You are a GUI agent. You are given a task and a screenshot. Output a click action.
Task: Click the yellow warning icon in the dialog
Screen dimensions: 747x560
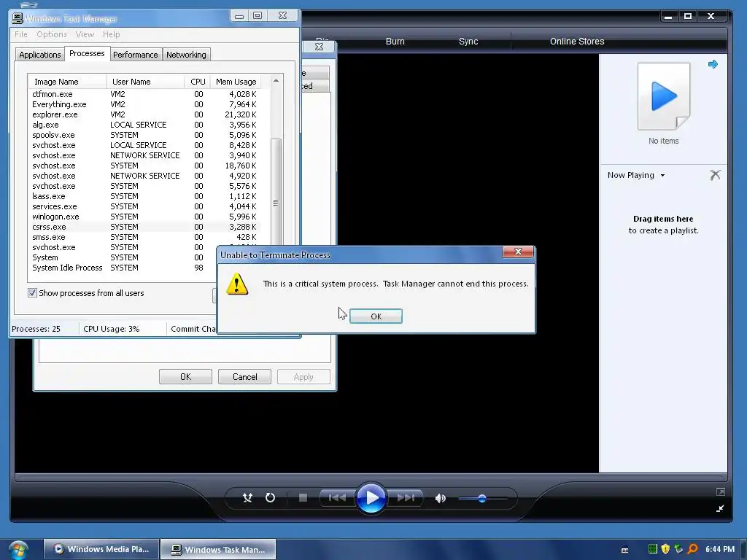tap(237, 284)
